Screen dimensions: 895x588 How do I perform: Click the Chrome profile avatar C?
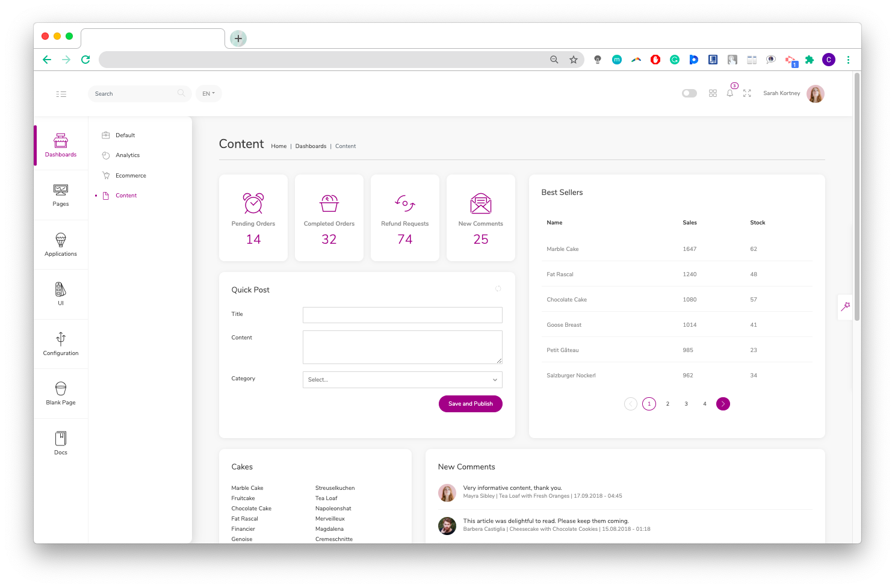(x=829, y=60)
